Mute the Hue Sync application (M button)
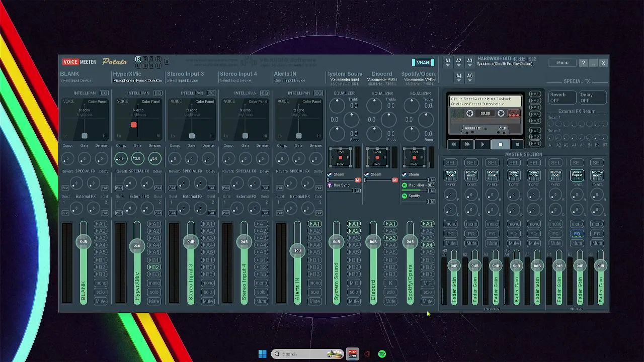Viewport: 644px width, 362px height. coord(358,191)
